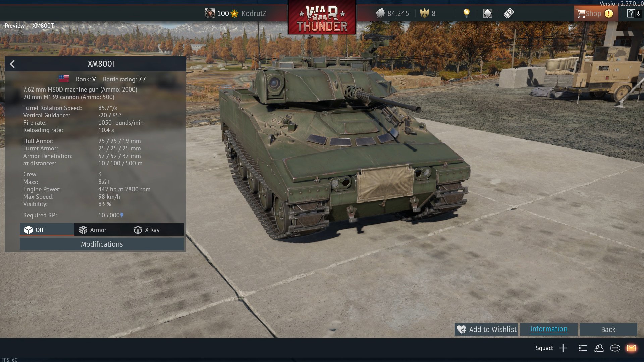Open the lightbulb hints icon
The width and height of the screenshot is (644, 362).
point(466,13)
